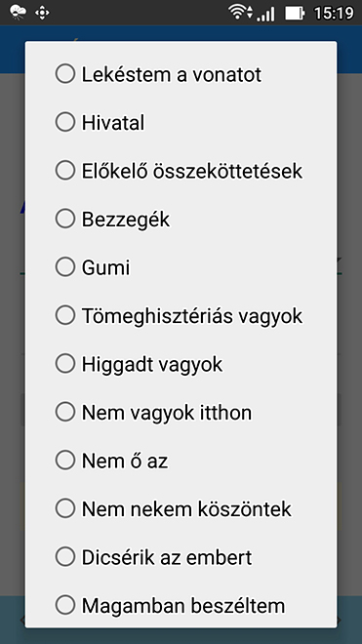Tap the 15:19 clock in status bar
The image size is (362, 644).
point(334,13)
